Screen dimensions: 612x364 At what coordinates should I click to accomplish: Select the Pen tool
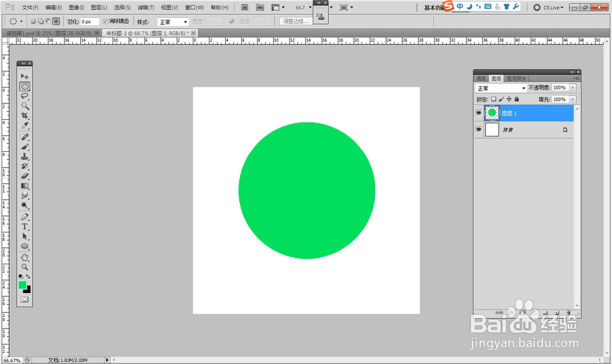click(x=24, y=217)
